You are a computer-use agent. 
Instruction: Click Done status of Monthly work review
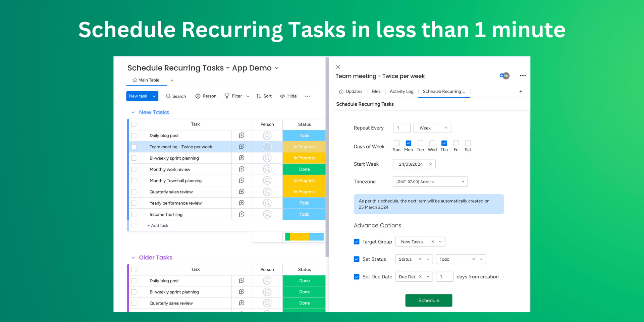(x=304, y=169)
